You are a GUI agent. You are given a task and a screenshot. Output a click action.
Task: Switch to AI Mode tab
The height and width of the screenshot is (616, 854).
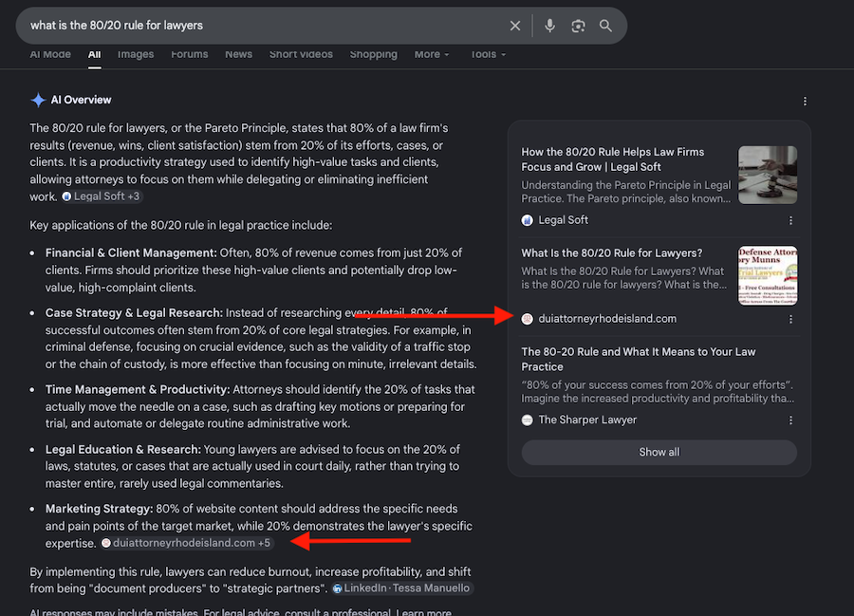(50, 54)
